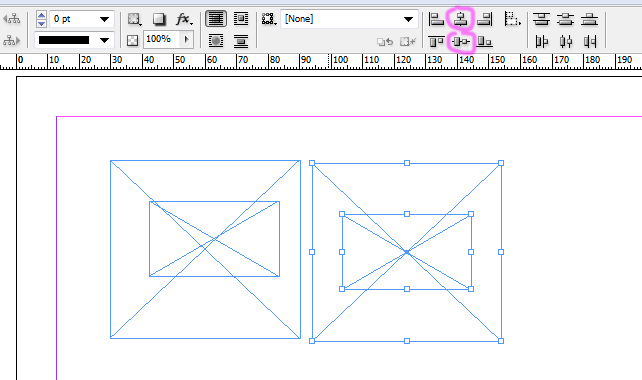Click the object style icon

point(269,19)
